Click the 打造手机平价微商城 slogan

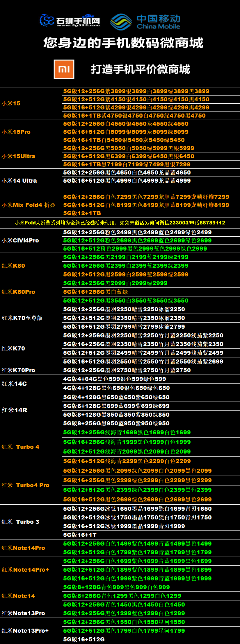click(x=140, y=69)
